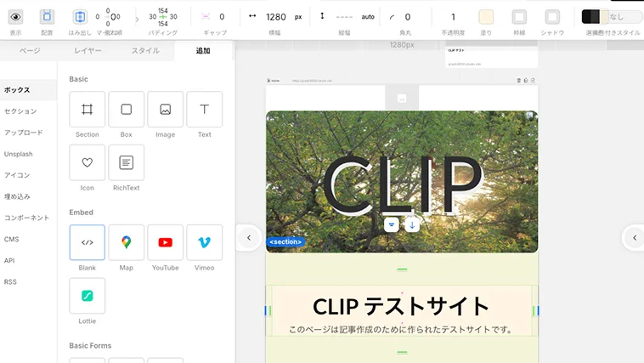This screenshot has height=363, width=644.
Task: Open the auto height unit dropdown
Action: (368, 17)
